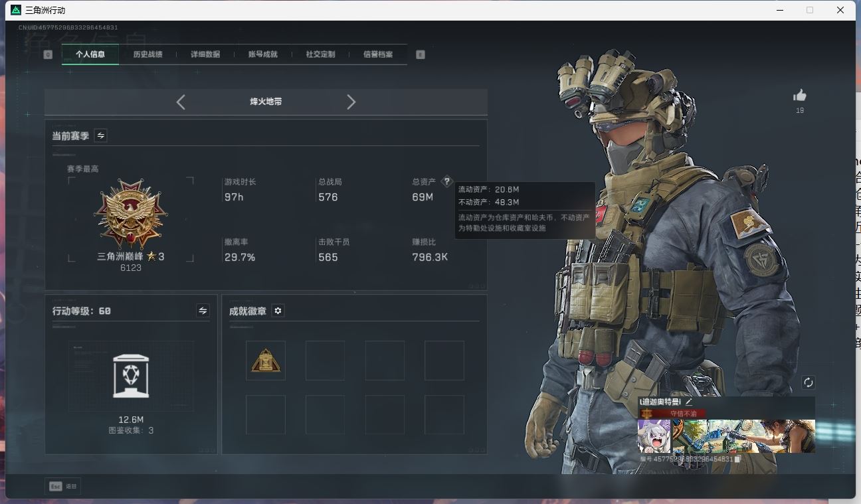
Task: Toggle the 当前赛季 season swap button
Action: (101, 135)
